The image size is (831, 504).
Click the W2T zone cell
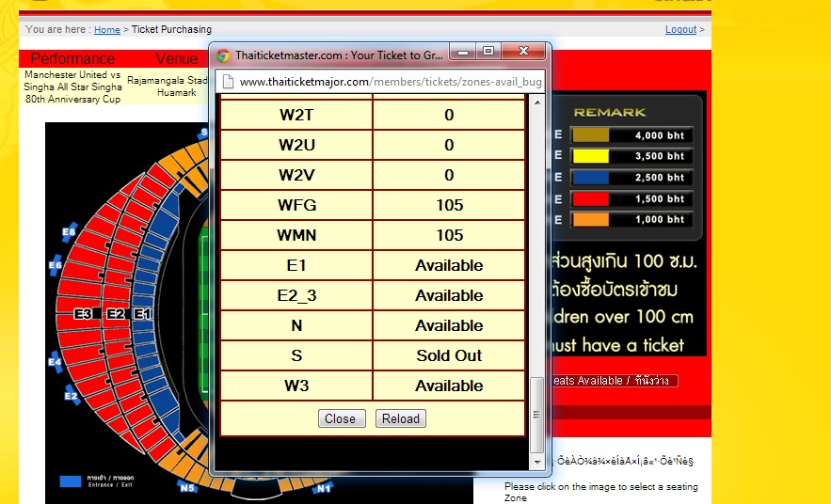pyautogui.click(x=296, y=115)
